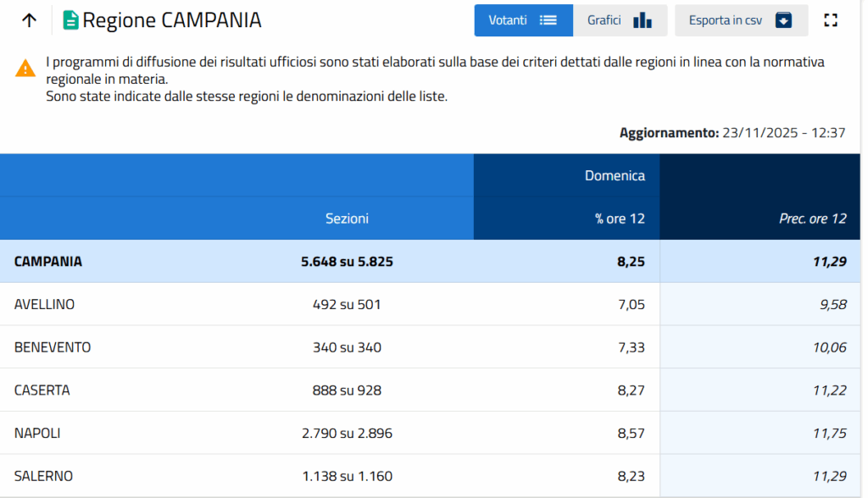The width and height of the screenshot is (868, 498).
Task: Click the CAMPANIA total row label
Action: tap(48, 262)
